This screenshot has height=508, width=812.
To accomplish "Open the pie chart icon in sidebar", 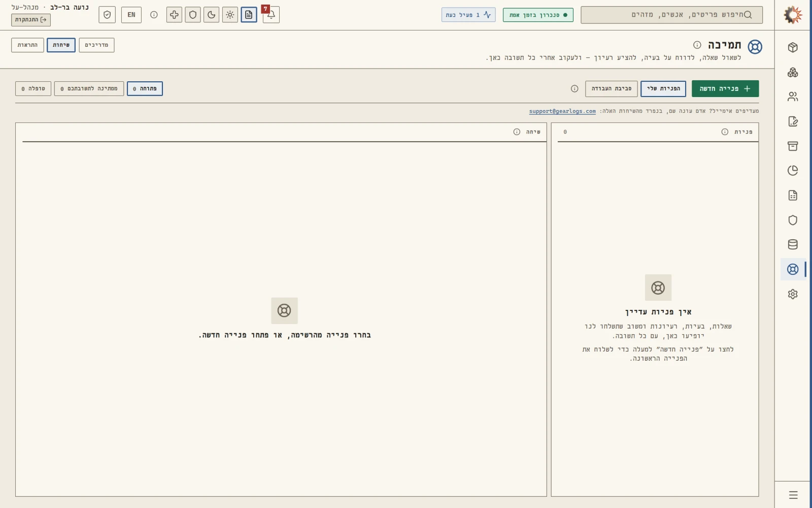I will (x=793, y=171).
